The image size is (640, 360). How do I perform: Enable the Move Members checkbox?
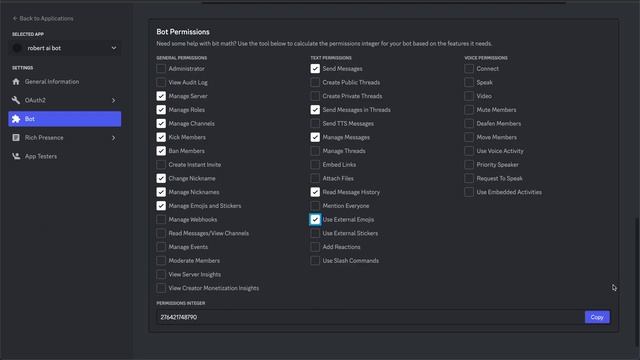click(469, 137)
